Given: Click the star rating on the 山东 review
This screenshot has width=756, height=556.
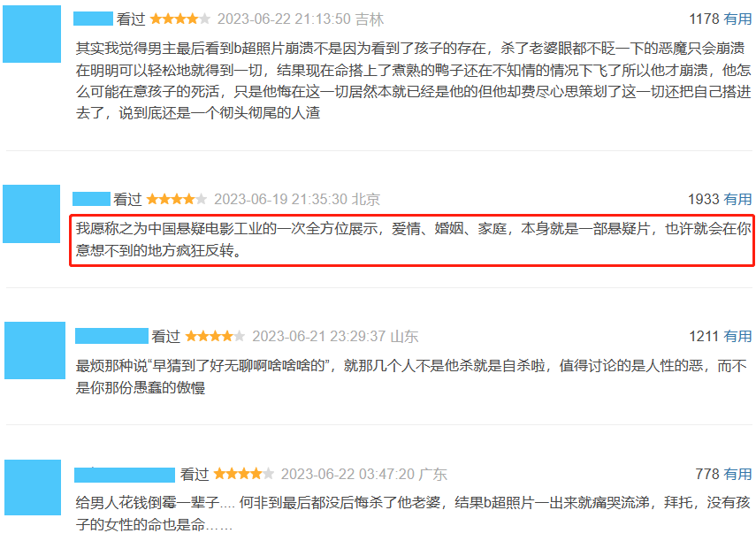Looking at the screenshot, I should (x=215, y=336).
